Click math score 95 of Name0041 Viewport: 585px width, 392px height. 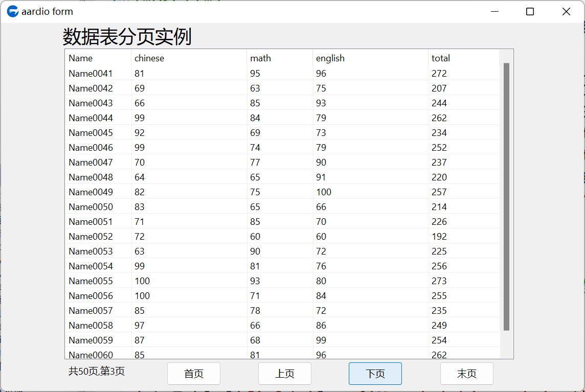tap(255, 74)
